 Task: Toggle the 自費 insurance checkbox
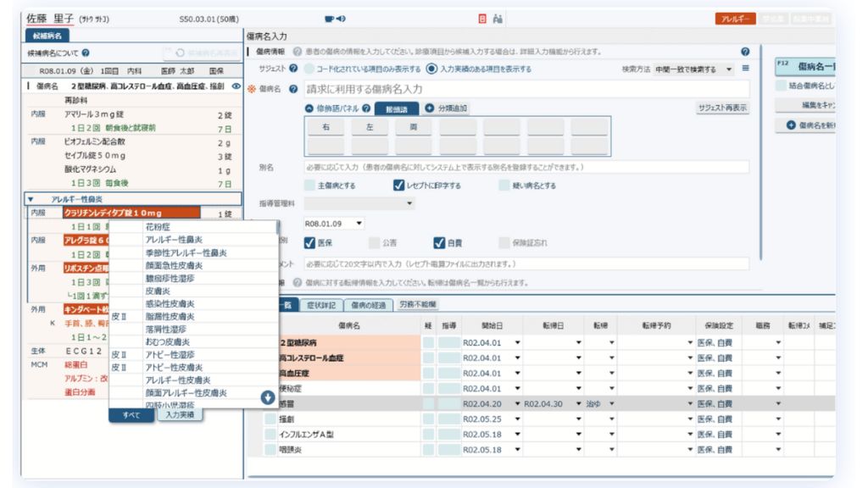[439, 243]
